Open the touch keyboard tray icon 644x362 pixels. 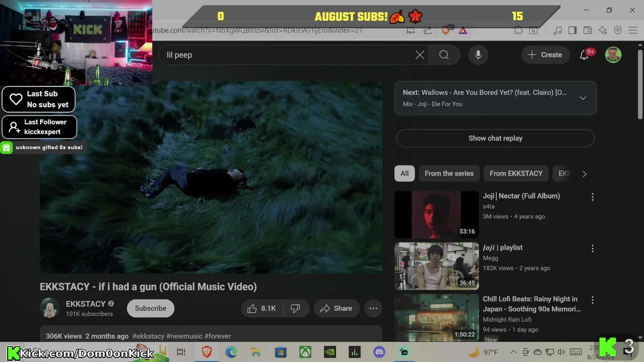pyautogui.click(x=576, y=352)
